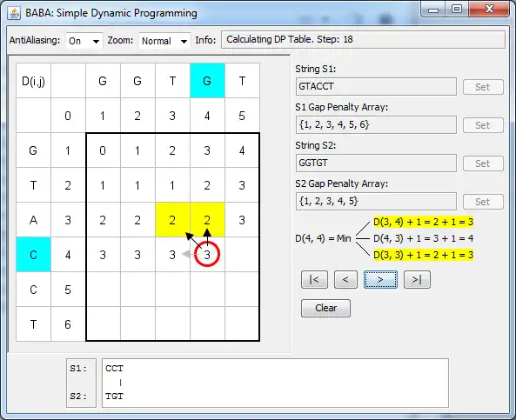Screen dimensions: 516x420
Task: Click Set button next to String S2
Action: pos(483,163)
